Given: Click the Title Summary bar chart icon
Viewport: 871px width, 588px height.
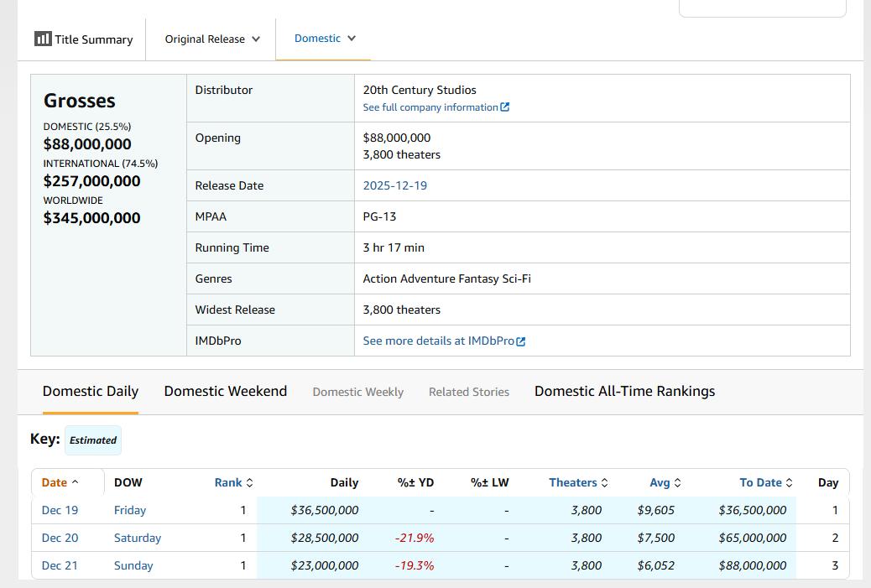Looking at the screenshot, I should 42,39.
